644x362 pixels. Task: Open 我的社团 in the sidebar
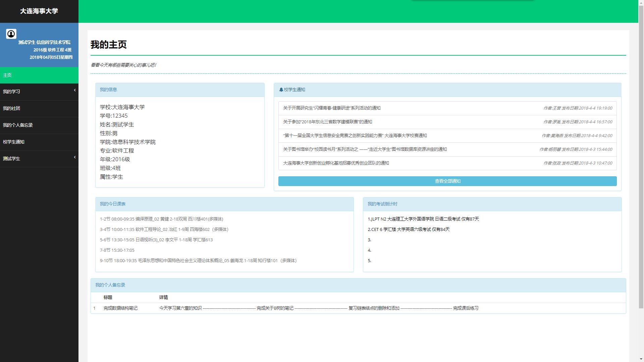(x=39, y=109)
